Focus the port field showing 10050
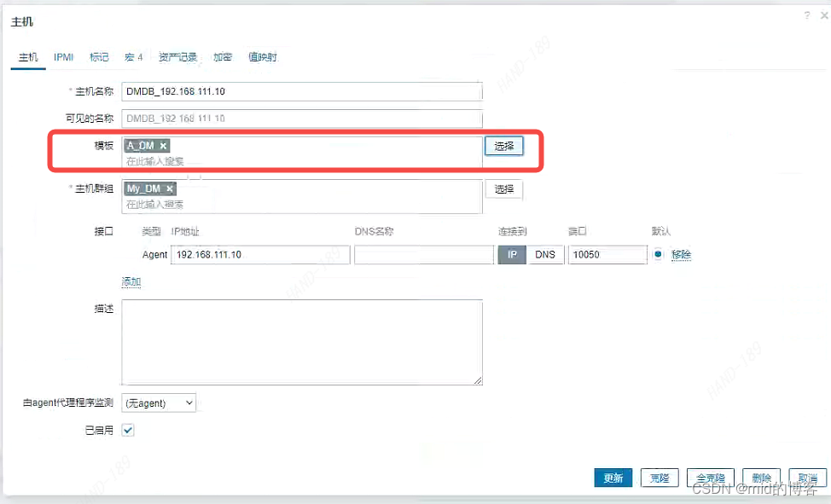The width and height of the screenshot is (831, 504). click(x=607, y=254)
